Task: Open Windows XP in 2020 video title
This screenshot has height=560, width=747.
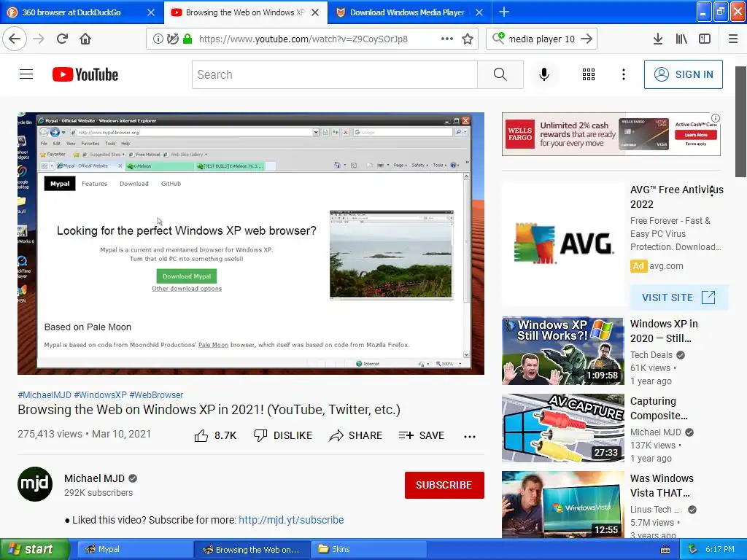Action: pos(664,331)
